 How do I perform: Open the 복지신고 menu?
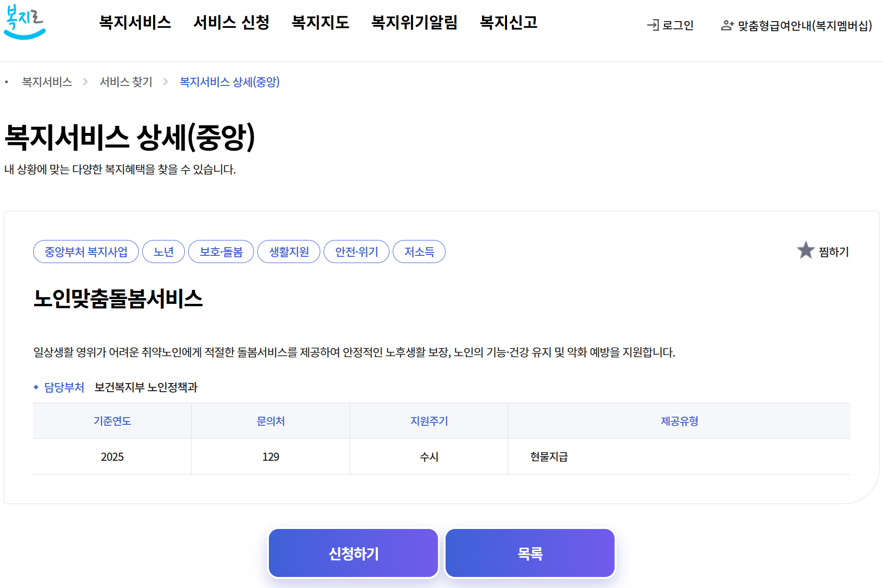tap(508, 23)
